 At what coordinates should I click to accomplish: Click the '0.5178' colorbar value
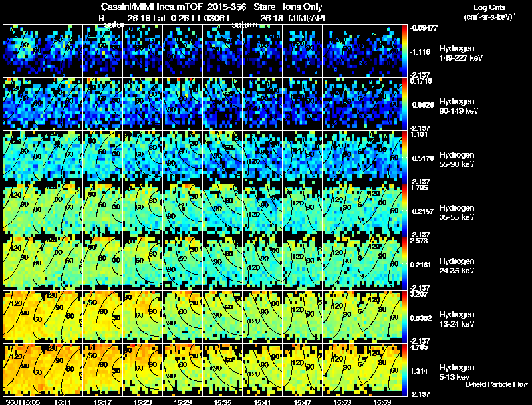tap(423, 158)
